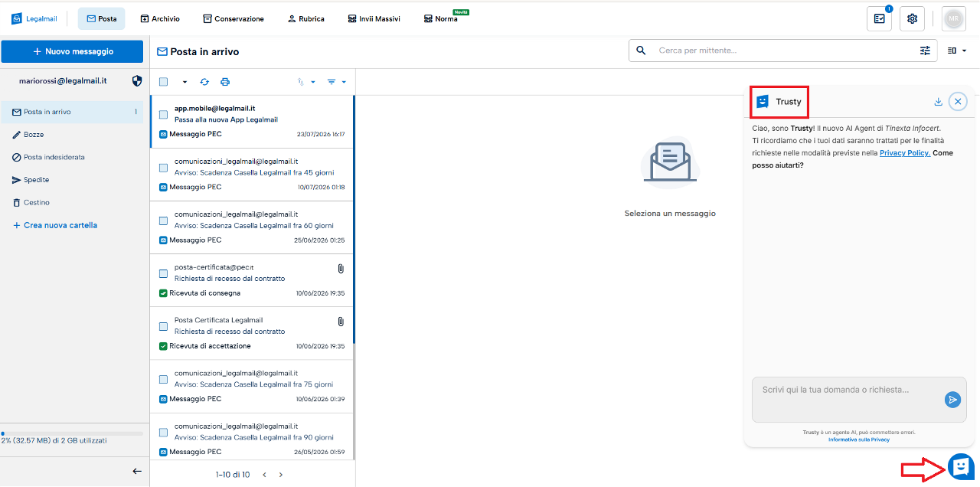Image resolution: width=980 pixels, height=487 pixels.
Task: Collapse the sidebar with the left arrow
Action: pos(137,471)
